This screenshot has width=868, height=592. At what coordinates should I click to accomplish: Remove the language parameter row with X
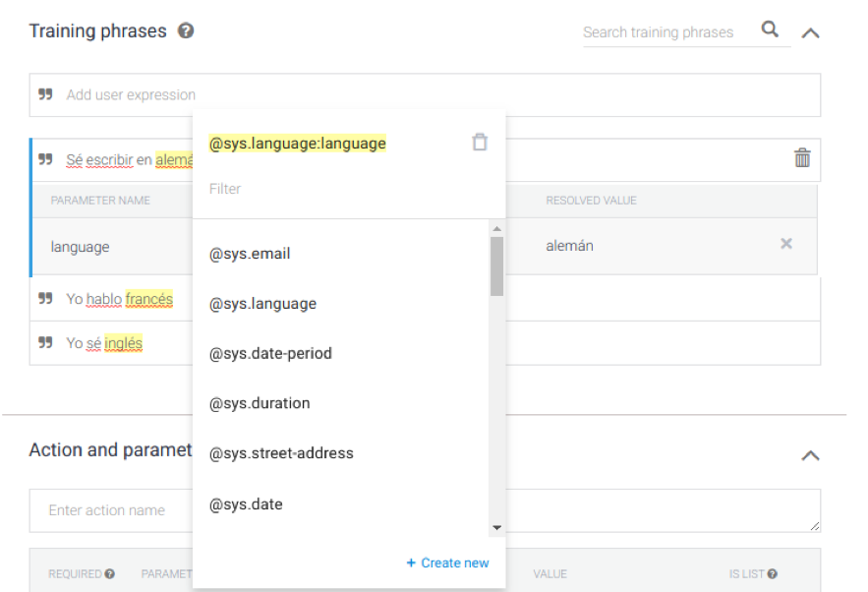786,244
